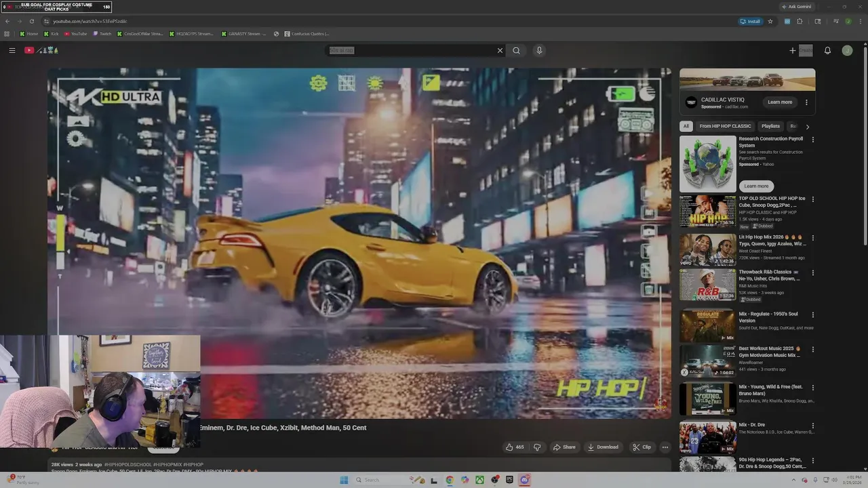
Task: Show more filter chips with right arrow
Action: coord(807,126)
